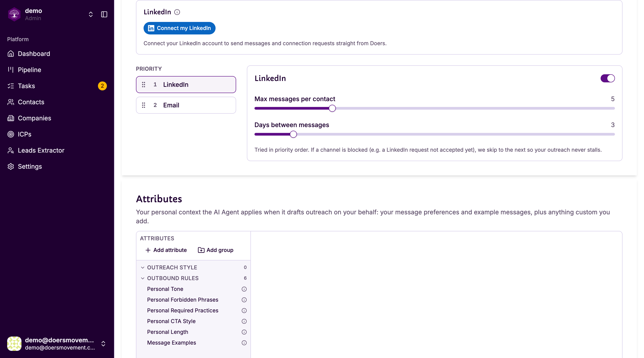644x358 pixels.
Task: Click the Leads Extractor icon
Action: (11, 150)
